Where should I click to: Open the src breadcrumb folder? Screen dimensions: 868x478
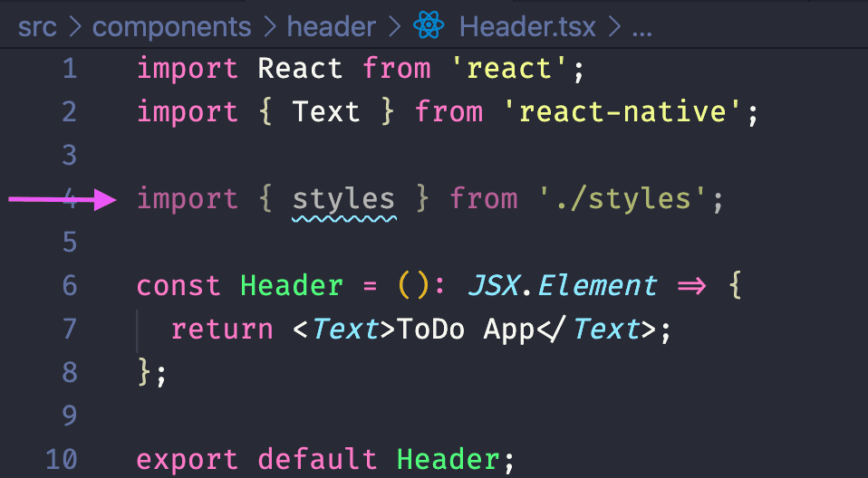point(35,26)
